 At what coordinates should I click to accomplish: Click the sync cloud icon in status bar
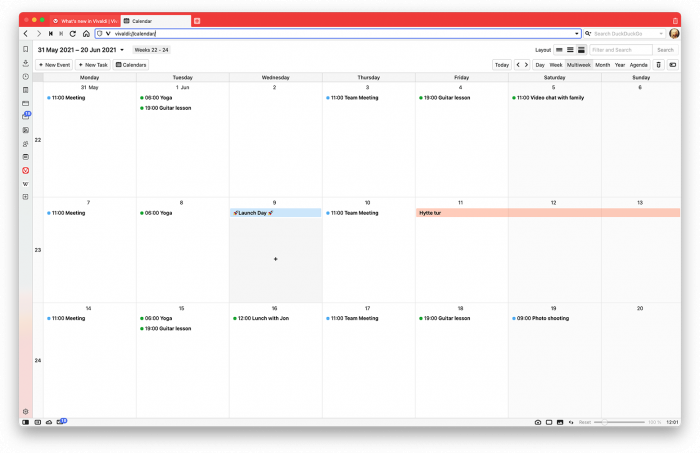click(x=49, y=422)
